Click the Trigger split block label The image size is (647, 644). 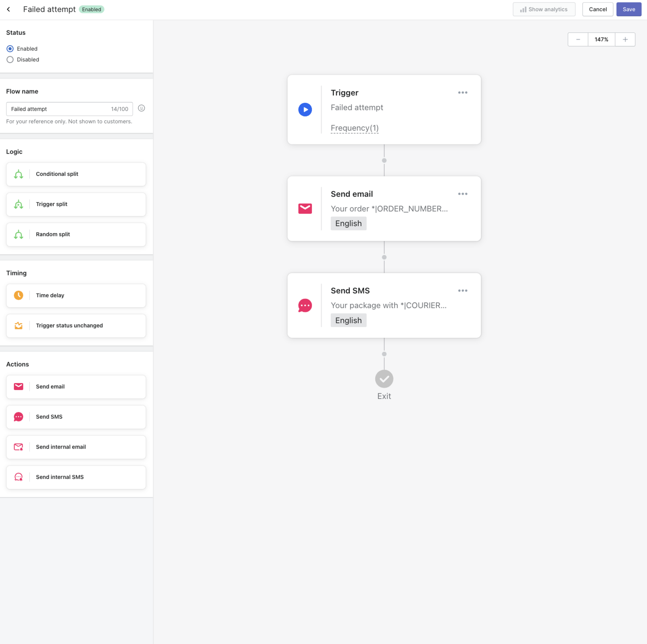click(x=52, y=204)
